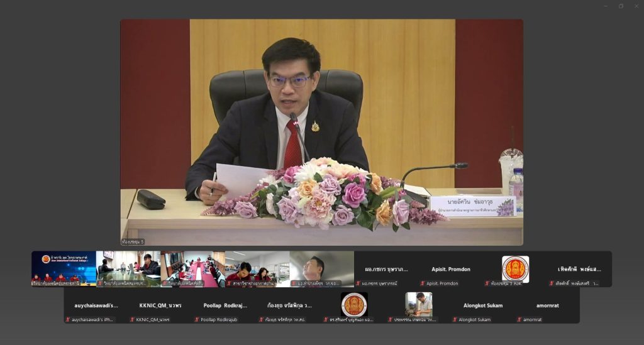
Task: Click muted mic icon for auychaisawadi's iPhone
Action: pyautogui.click(x=68, y=320)
